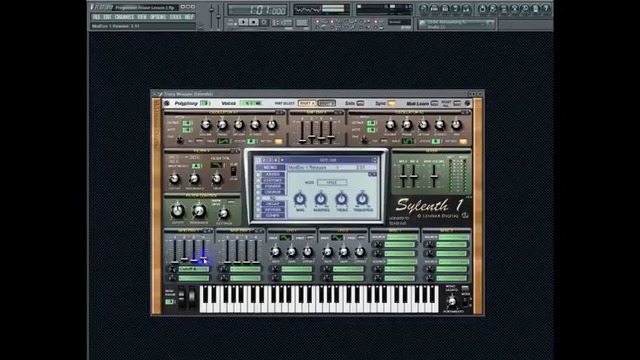The height and width of the screenshot is (360, 640).
Task: Click FL Studio play button
Action: [244, 22]
